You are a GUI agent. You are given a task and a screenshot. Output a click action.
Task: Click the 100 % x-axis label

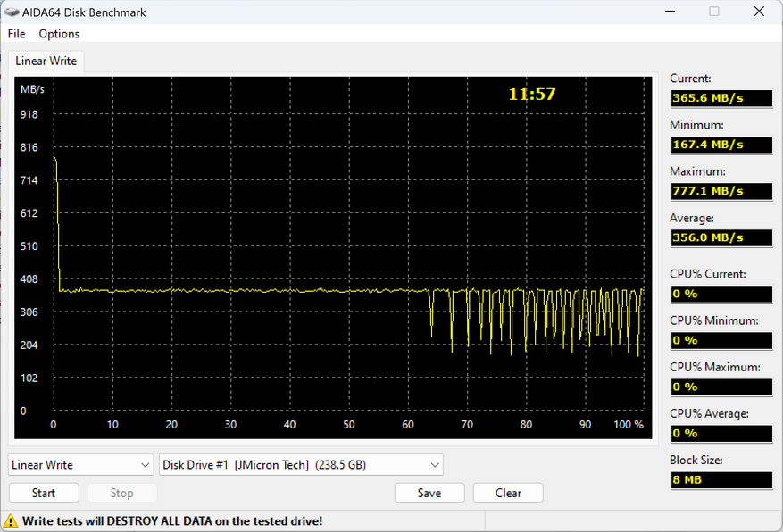point(629,425)
